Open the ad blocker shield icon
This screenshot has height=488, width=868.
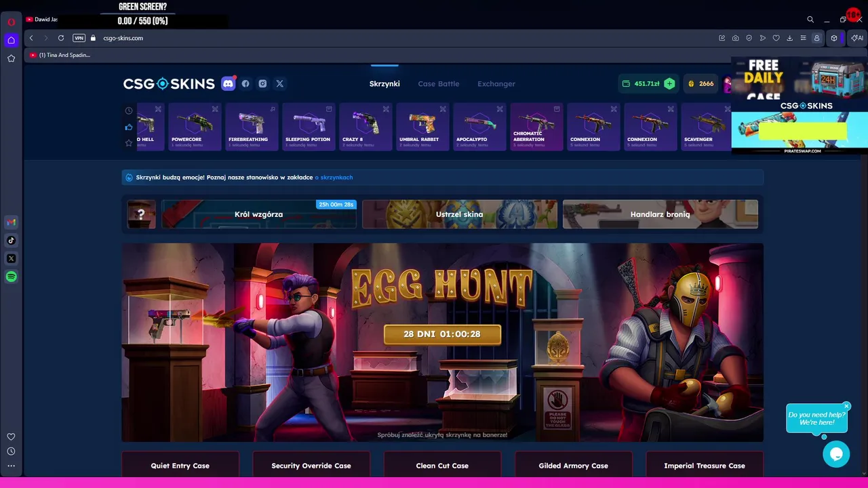749,38
